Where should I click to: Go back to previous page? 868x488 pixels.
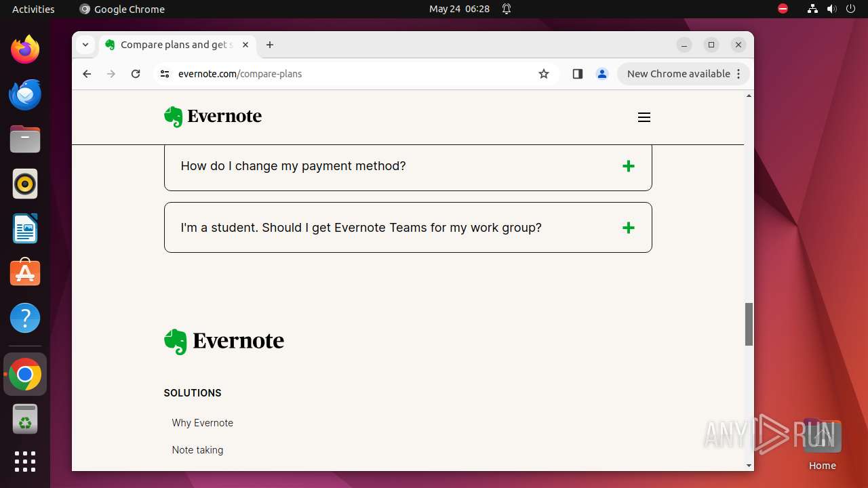point(87,74)
